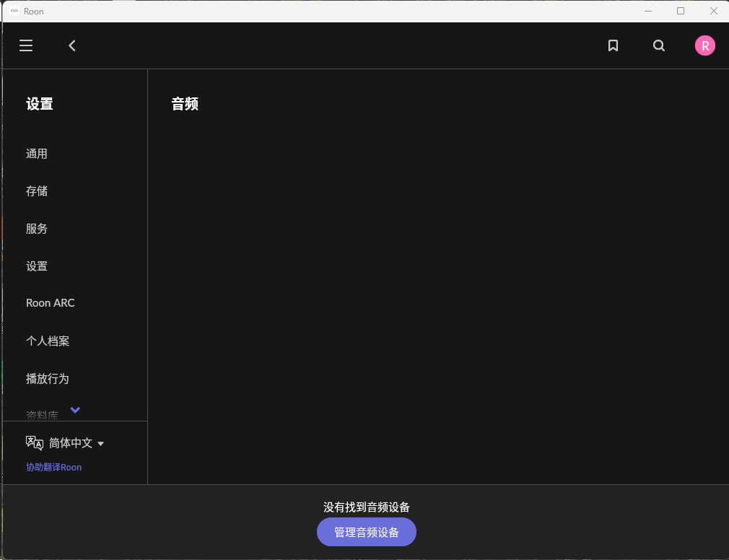Select 通用 in the settings sidebar
Image resolution: width=729 pixels, height=560 pixels.
coord(37,153)
